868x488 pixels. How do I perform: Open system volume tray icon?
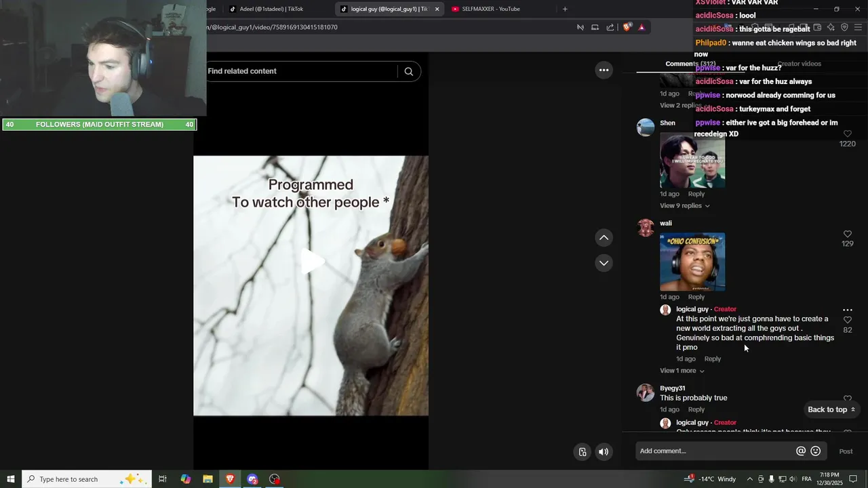tap(793, 479)
